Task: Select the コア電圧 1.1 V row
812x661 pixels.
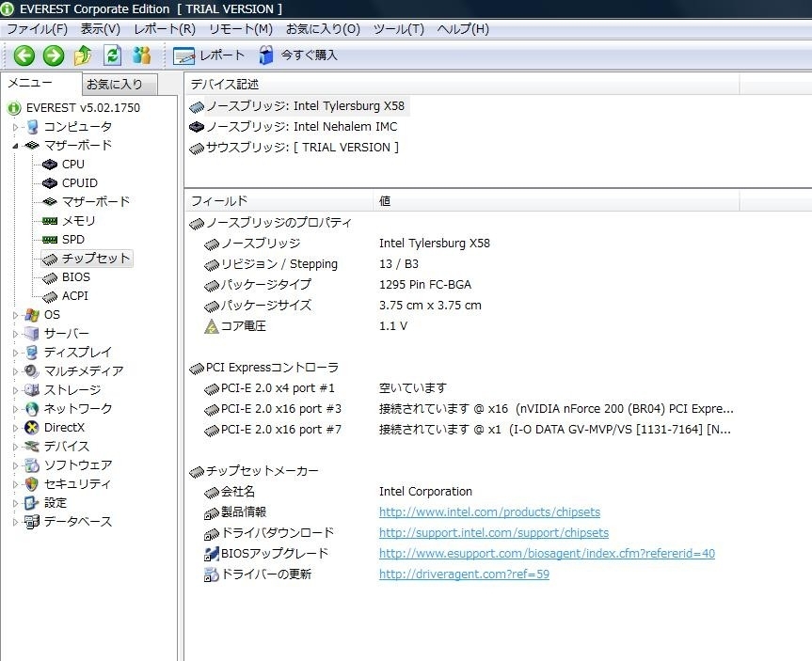Action: click(x=306, y=326)
